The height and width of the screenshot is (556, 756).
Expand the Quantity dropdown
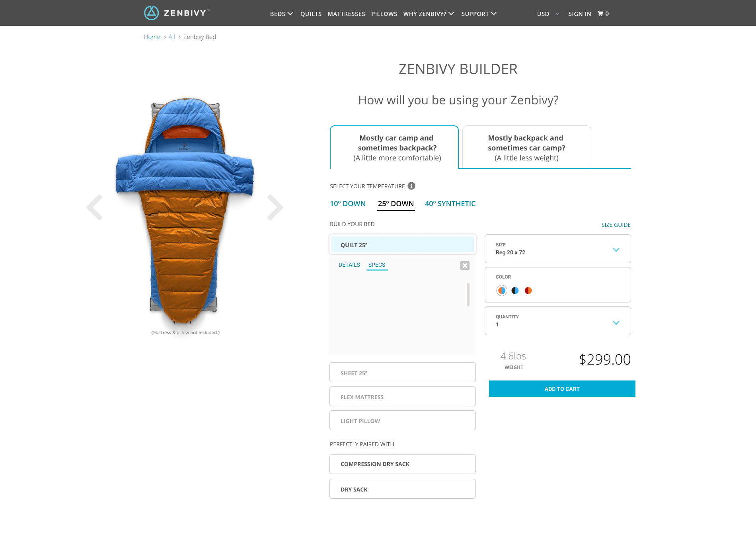click(x=557, y=321)
